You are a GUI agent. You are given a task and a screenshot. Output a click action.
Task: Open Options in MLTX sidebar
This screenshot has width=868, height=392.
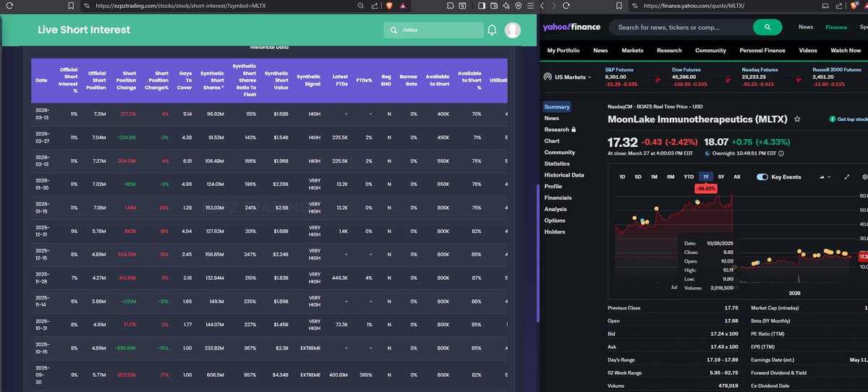click(555, 221)
